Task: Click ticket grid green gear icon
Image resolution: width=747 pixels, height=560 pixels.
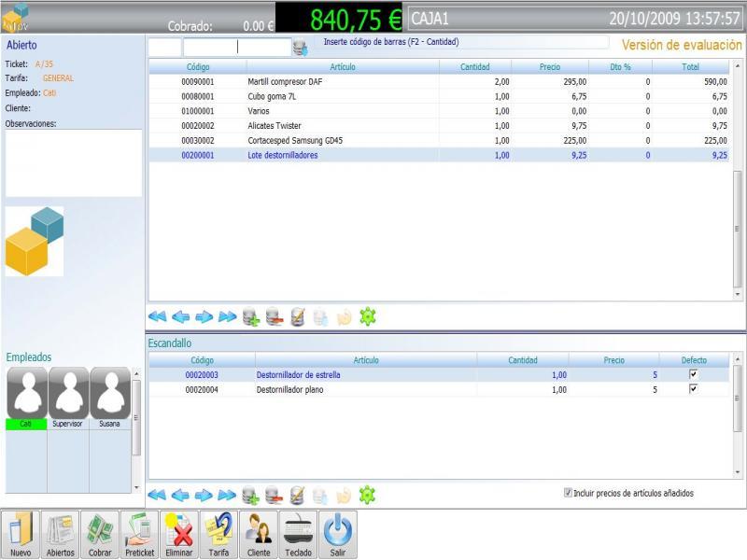Action: [x=368, y=316]
